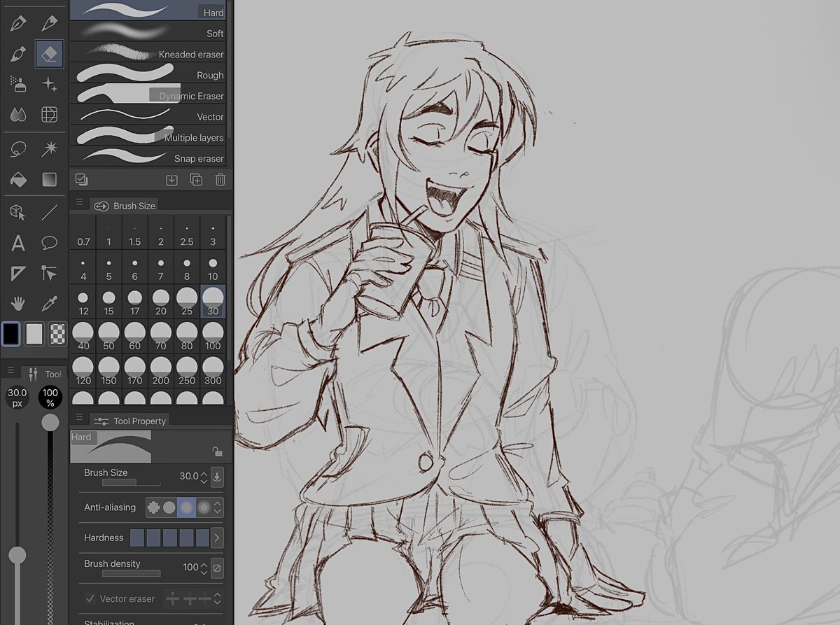
Task: Select the Correct line tool
Action: 49,274
